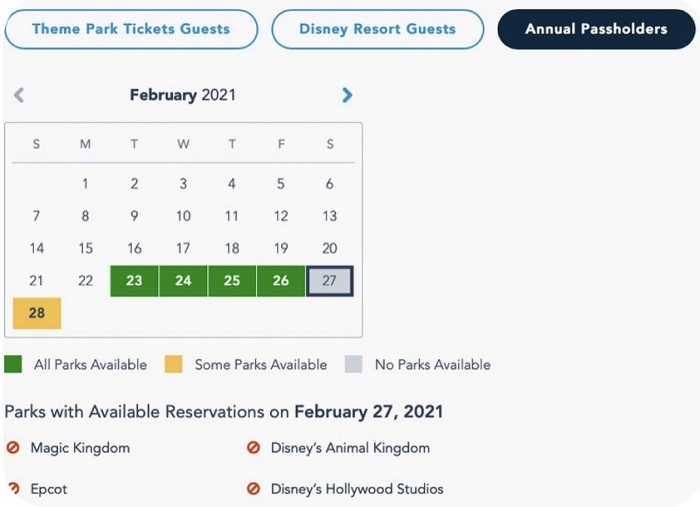700x507 pixels.
Task: Select the Annual Passholders tab
Action: click(596, 29)
